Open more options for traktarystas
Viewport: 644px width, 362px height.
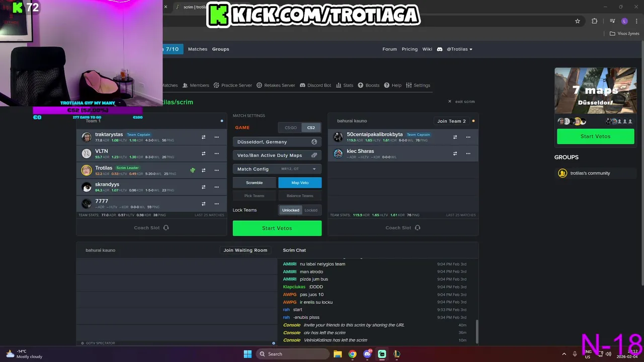pos(216,137)
